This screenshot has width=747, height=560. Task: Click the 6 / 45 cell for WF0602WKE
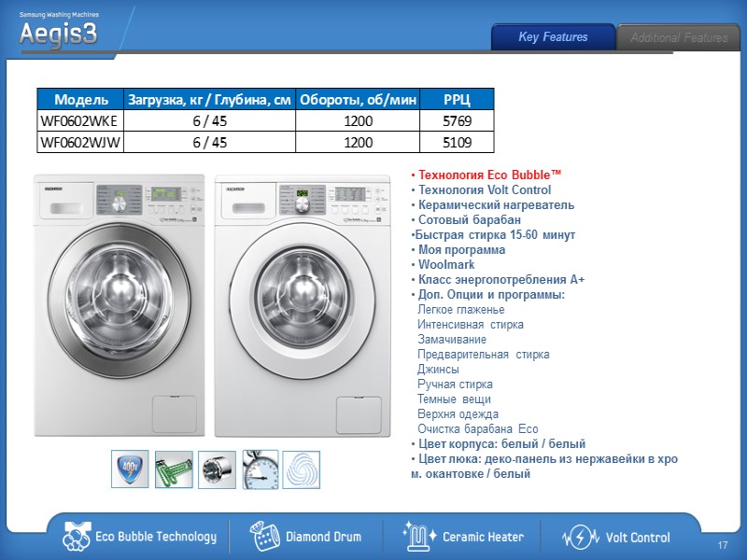click(209, 121)
